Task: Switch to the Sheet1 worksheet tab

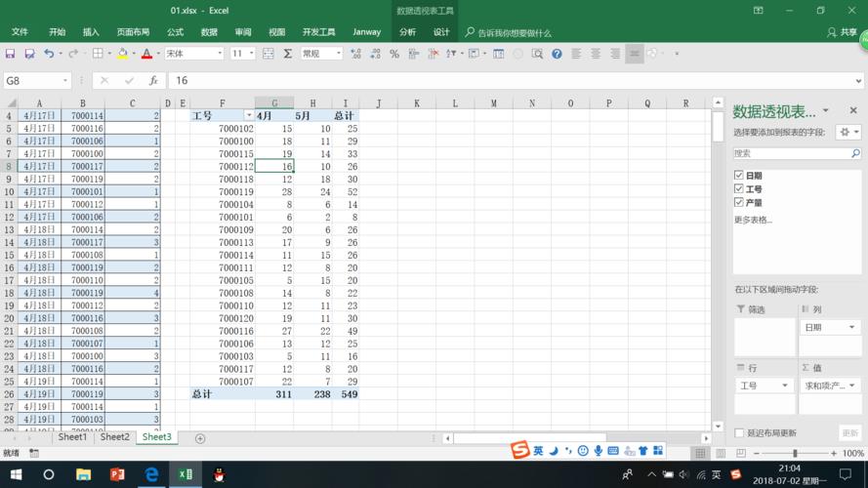Action: tap(72, 437)
